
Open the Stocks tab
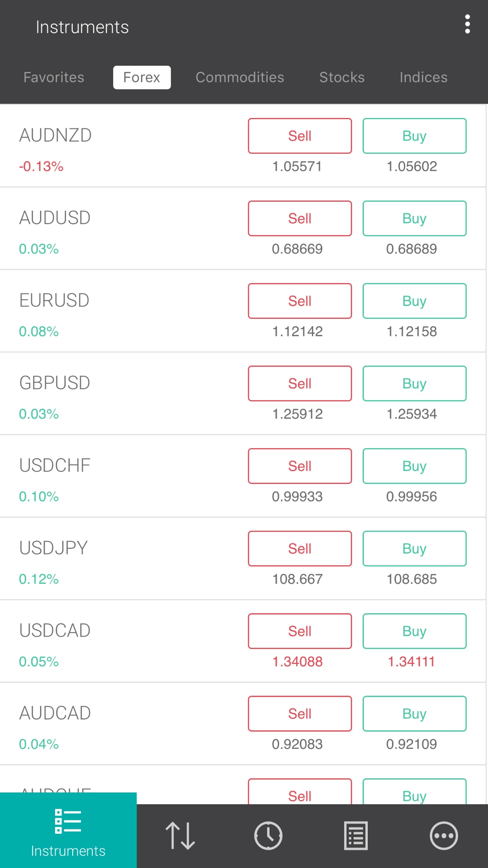point(342,77)
